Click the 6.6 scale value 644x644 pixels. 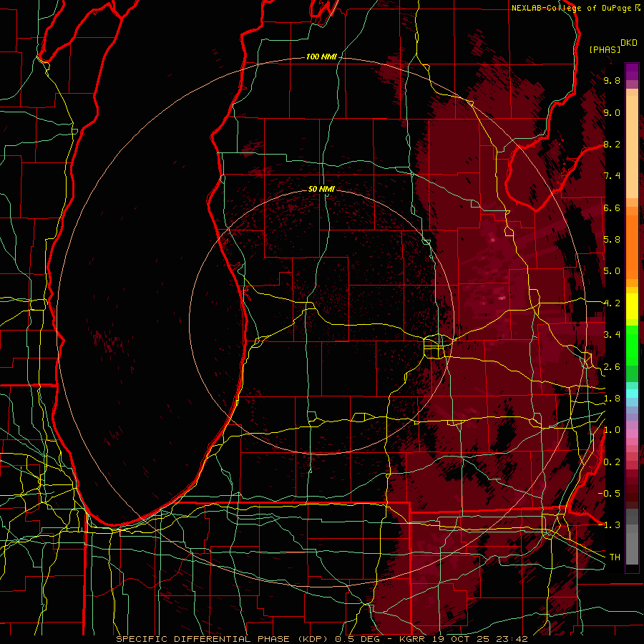click(612, 208)
